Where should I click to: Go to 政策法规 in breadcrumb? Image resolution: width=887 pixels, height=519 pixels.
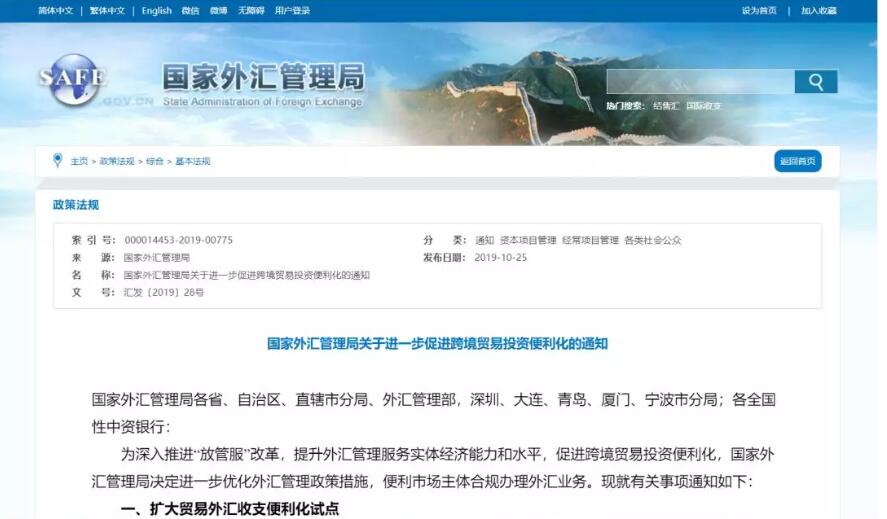(x=117, y=161)
